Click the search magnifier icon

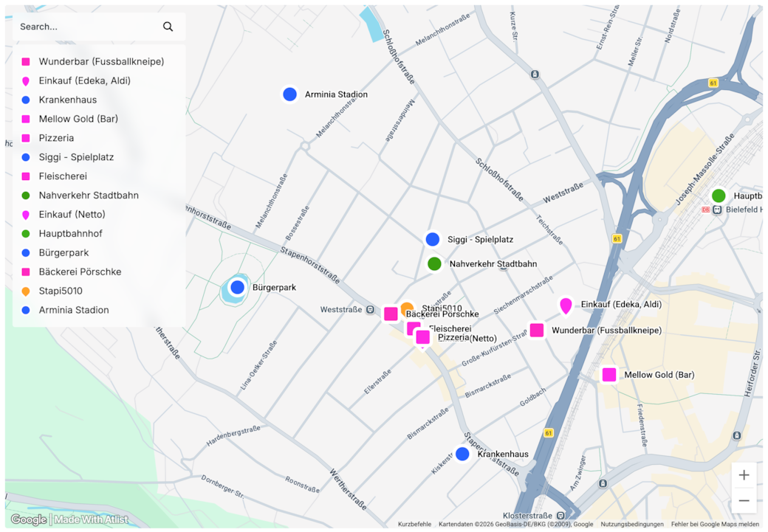pos(168,27)
